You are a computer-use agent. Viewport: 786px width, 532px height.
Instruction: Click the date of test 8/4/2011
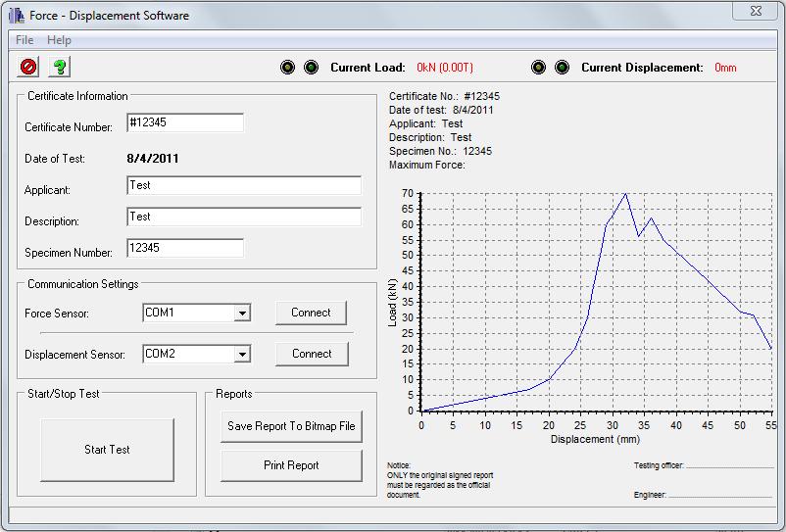coord(152,159)
